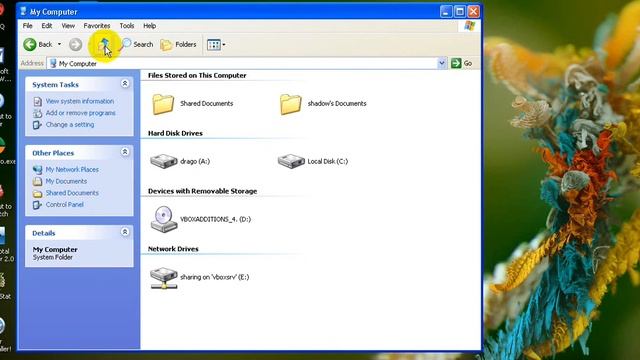Open Shared Documents in Other Places
Screen dimensions: 640x360
(72, 193)
